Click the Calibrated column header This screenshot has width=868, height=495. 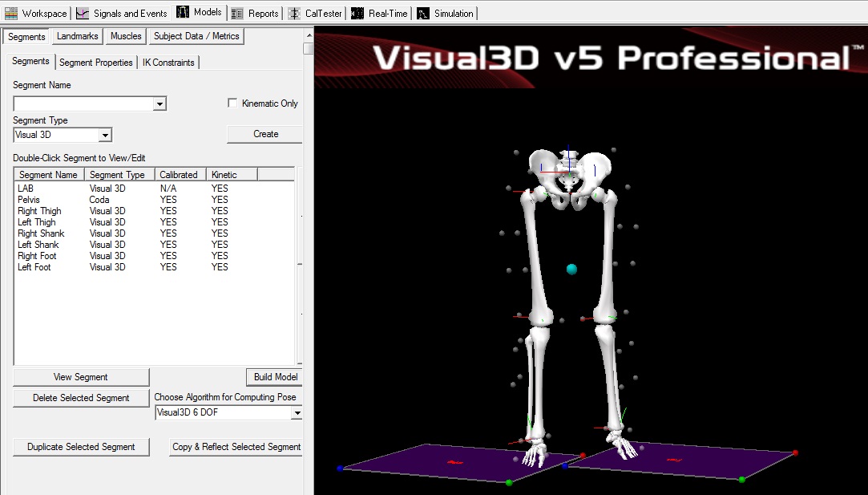[180, 175]
